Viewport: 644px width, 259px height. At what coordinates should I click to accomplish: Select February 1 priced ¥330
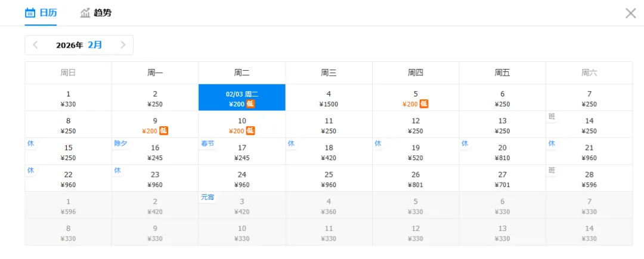pos(68,98)
